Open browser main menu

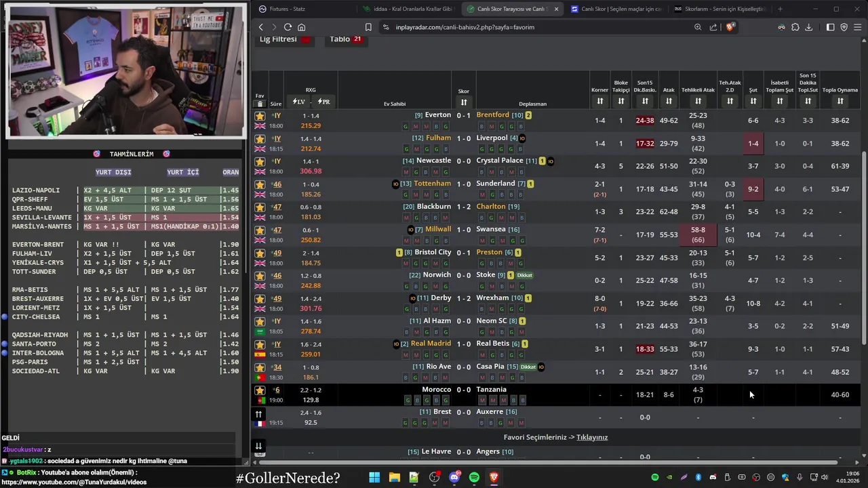858,27
